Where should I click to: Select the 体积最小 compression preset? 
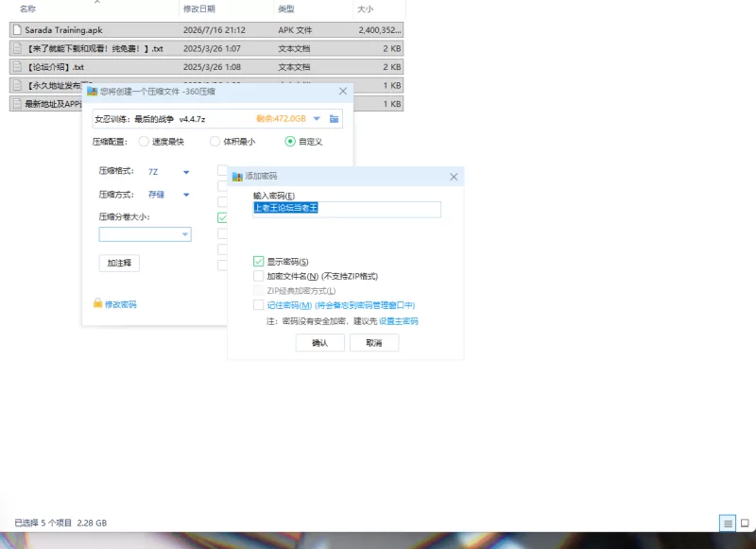pyautogui.click(x=215, y=142)
